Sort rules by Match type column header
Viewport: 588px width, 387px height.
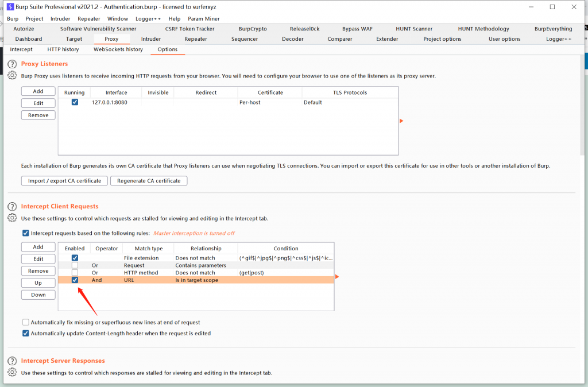click(149, 248)
